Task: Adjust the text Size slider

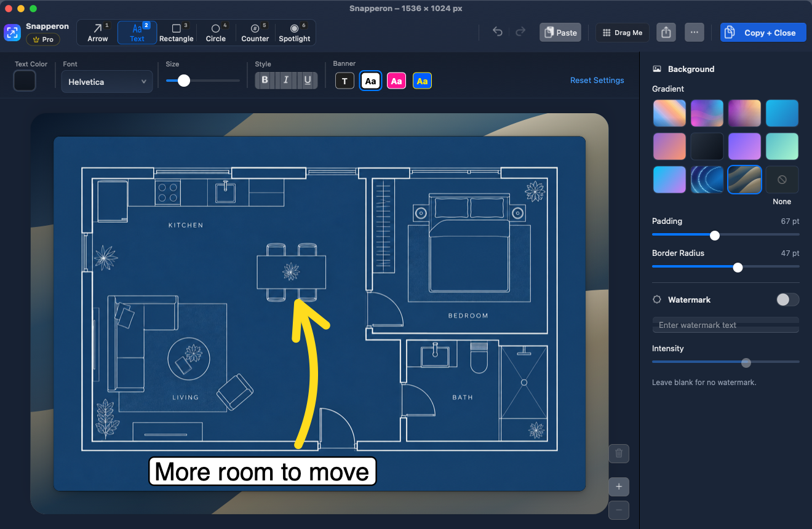Action: click(203, 81)
